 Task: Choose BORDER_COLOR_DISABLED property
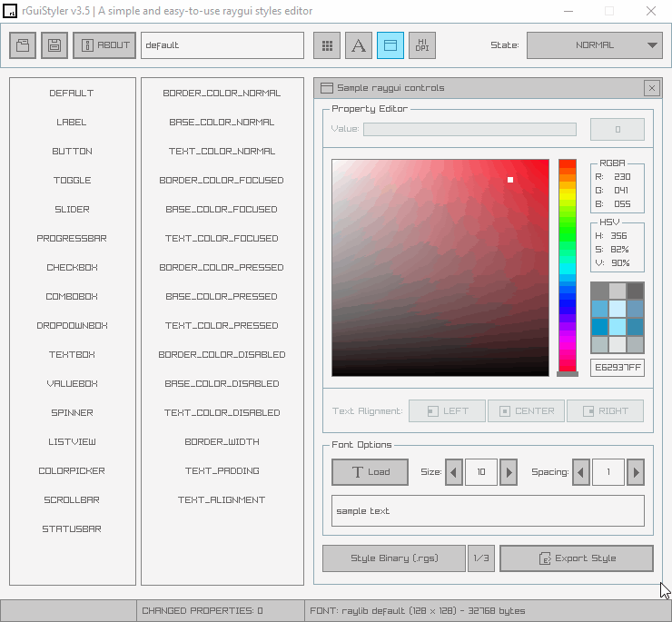pos(222,354)
